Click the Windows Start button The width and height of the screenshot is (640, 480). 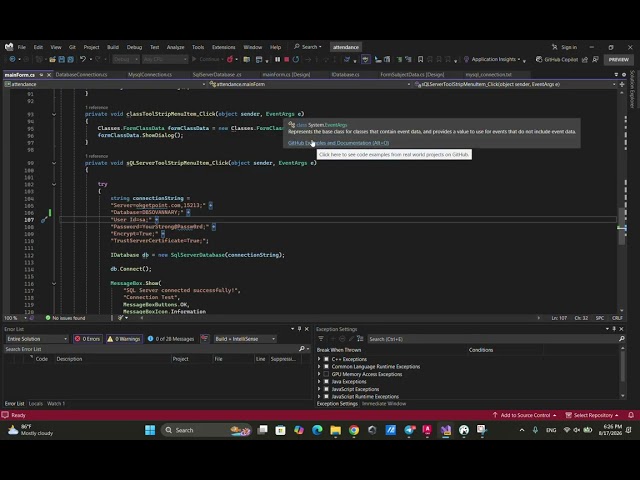pos(150,430)
